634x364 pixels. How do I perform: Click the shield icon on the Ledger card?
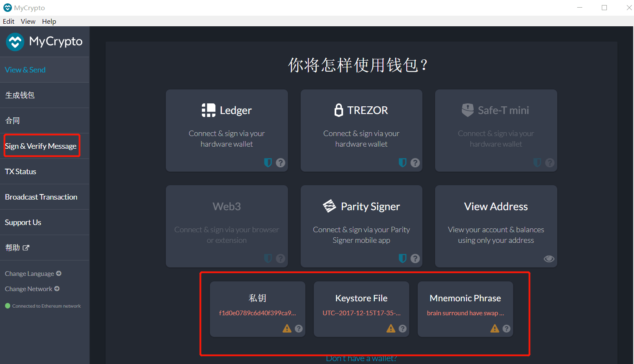[x=268, y=162]
